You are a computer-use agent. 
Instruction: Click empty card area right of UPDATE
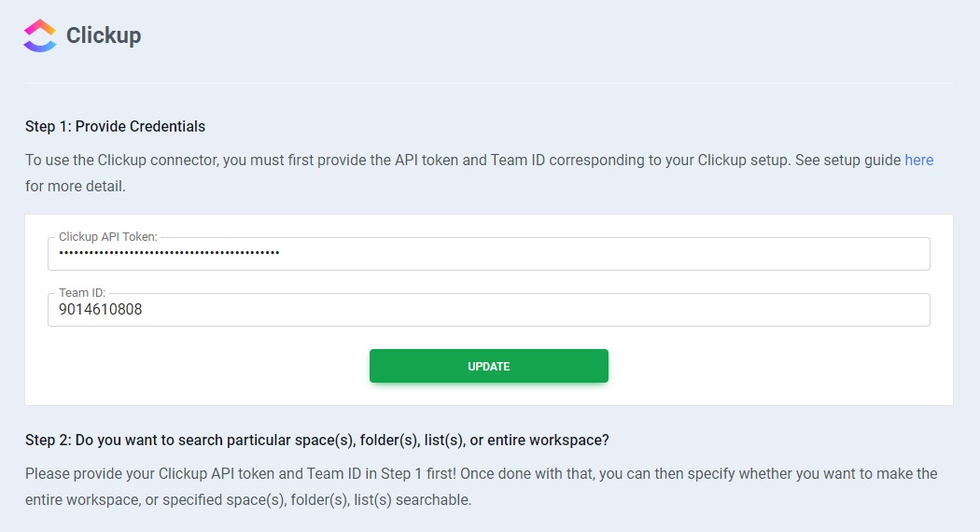click(775, 366)
